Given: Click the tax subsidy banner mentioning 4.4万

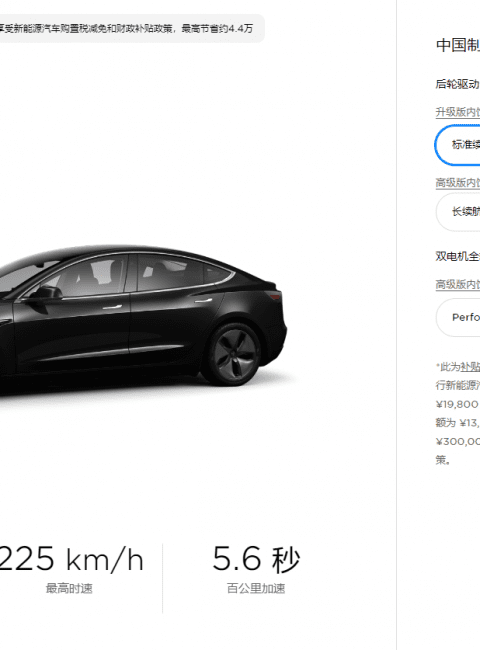Looking at the screenshot, I should 128,29.
